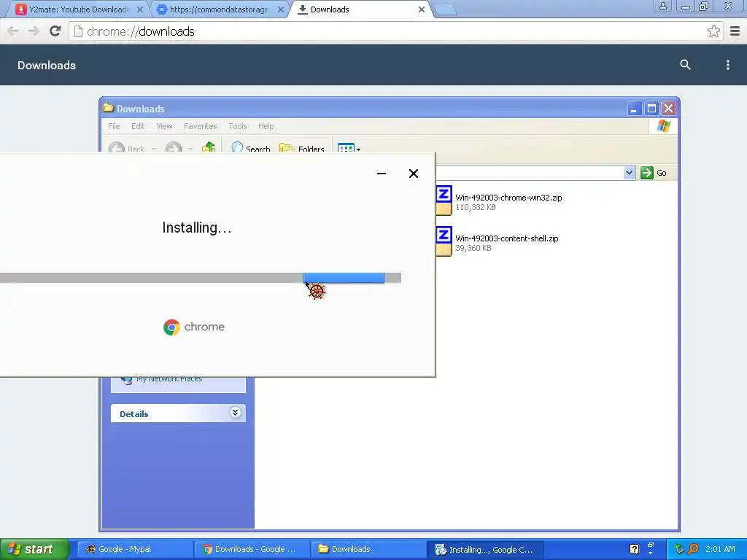
Task: Switch to Google - Mypal taskbar item
Action: tap(134, 549)
